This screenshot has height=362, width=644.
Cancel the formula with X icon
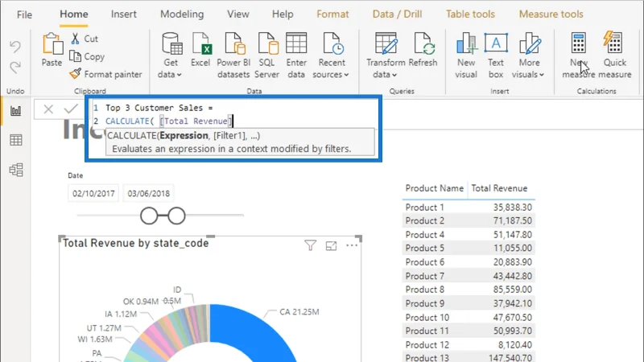click(48, 109)
